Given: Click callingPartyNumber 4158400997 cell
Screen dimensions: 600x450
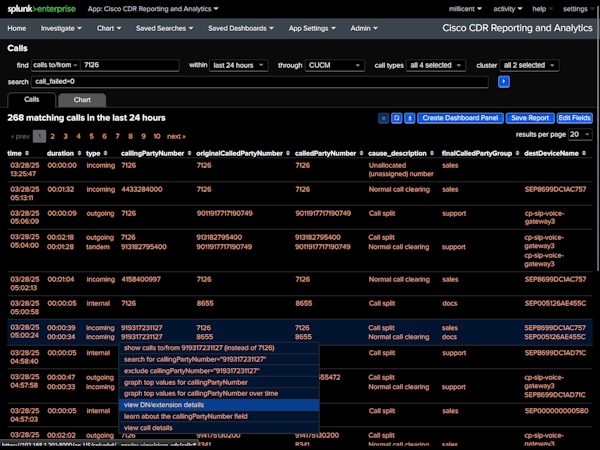Looking at the screenshot, I should point(141,279).
